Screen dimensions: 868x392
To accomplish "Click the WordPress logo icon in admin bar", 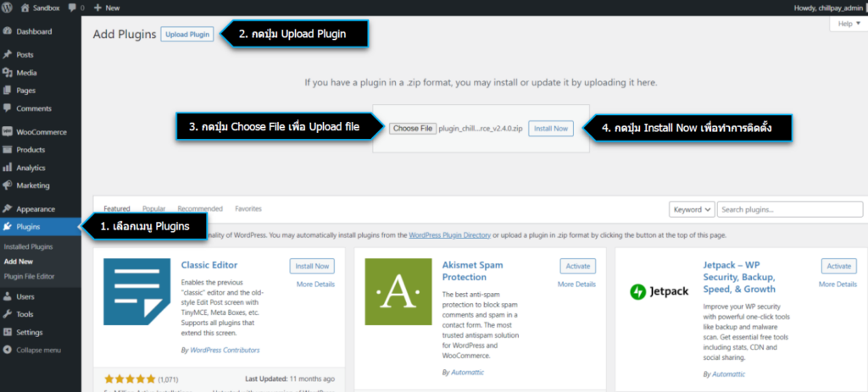I will (7, 8).
